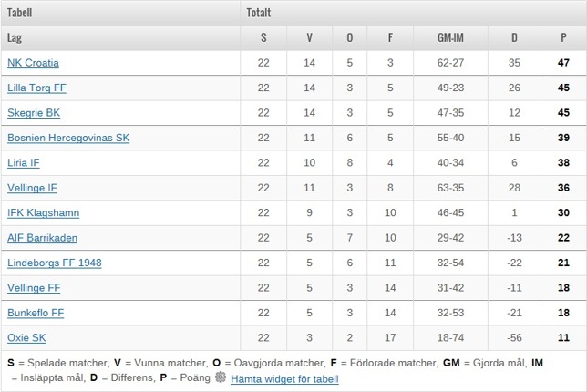Click the Lag column header
The image size is (587, 392).
coord(120,37)
